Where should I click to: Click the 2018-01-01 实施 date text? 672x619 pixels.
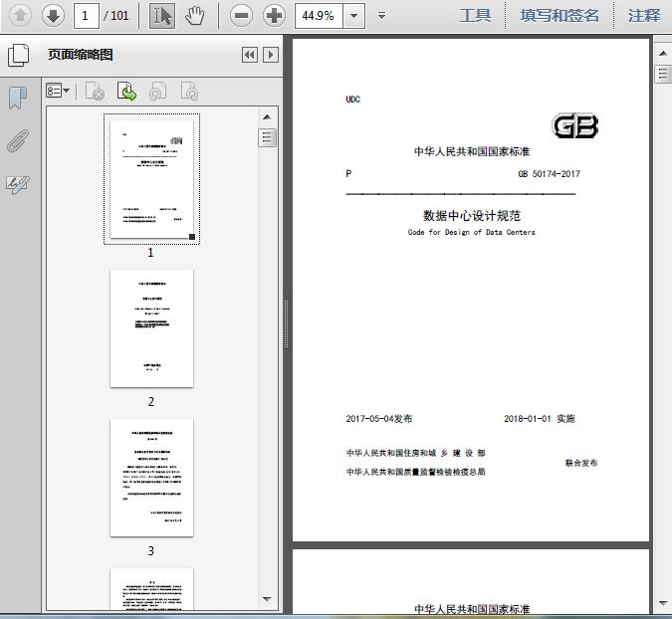pyautogui.click(x=540, y=419)
